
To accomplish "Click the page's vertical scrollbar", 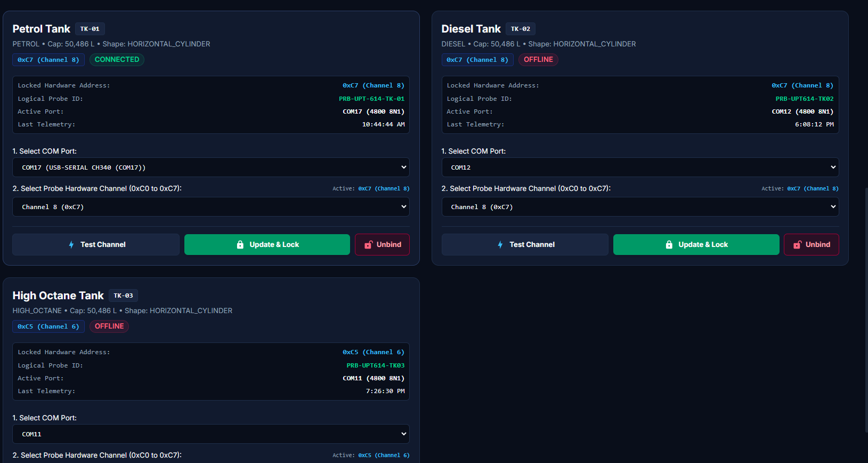I will pos(866,309).
